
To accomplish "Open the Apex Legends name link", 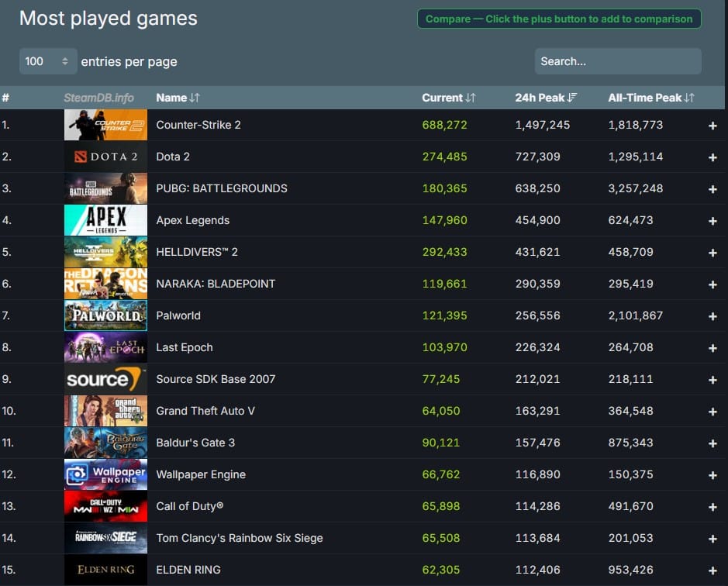I will [193, 220].
